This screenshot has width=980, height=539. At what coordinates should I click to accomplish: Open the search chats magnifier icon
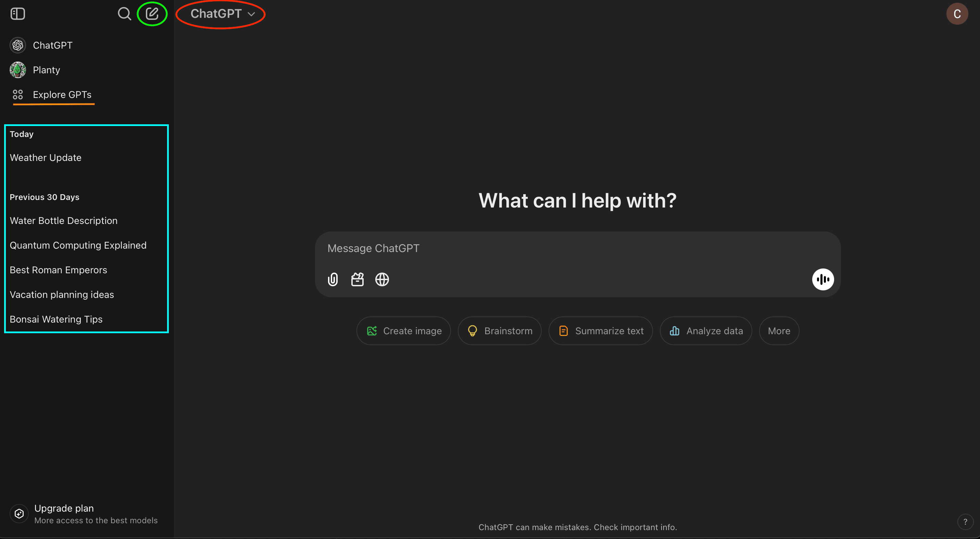124,14
